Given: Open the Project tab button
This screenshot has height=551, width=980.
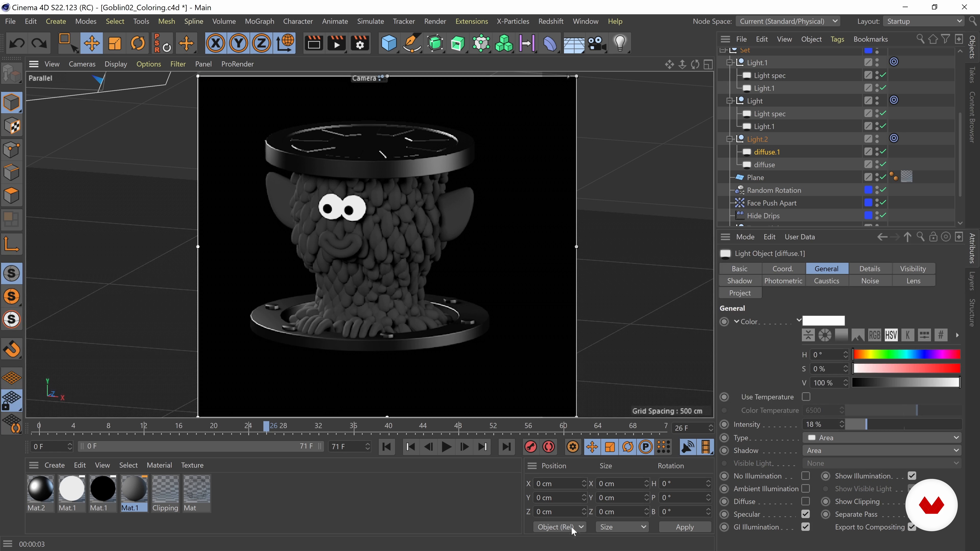Looking at the screenshot, I should (740, 293).
